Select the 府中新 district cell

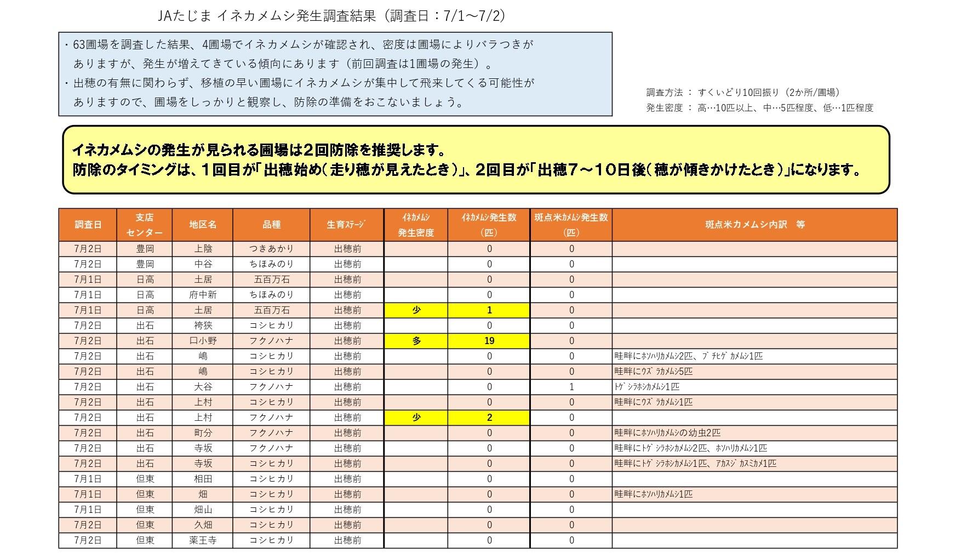pos(203,295)
